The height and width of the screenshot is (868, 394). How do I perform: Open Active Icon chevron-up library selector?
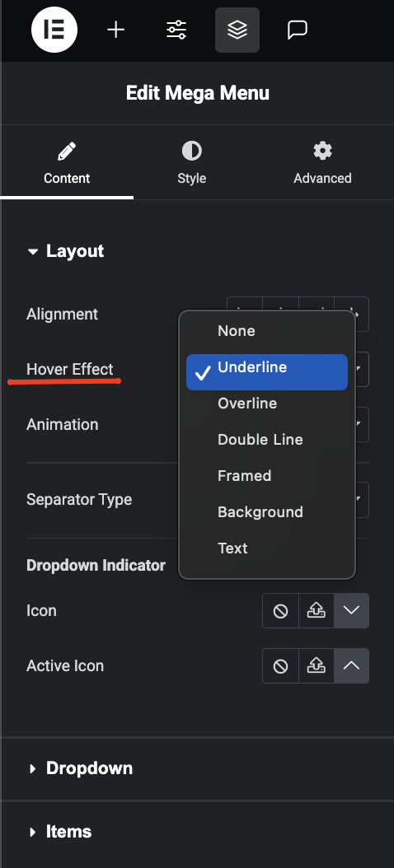[x=351, y=666]
